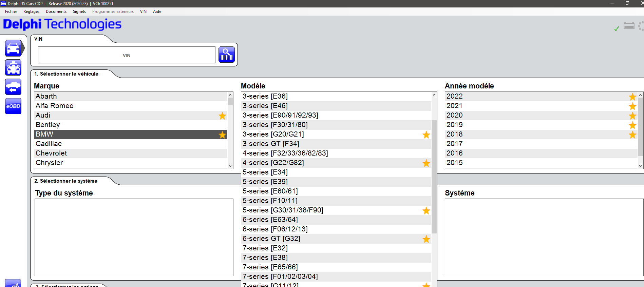Click the Marque list scroll-down arrow
Image resolution: width=644 pixels, height=287 pixels.
(x=230, y=166)
